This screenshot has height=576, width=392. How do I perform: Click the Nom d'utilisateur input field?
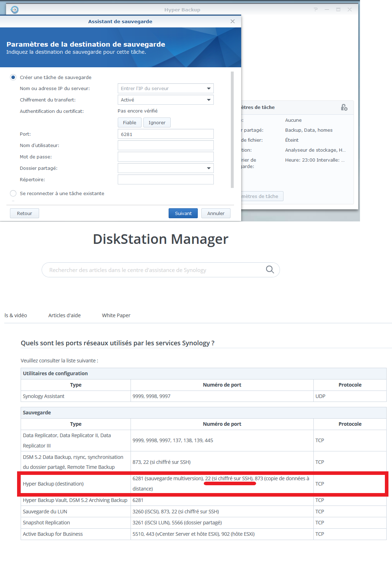(166, 145)
